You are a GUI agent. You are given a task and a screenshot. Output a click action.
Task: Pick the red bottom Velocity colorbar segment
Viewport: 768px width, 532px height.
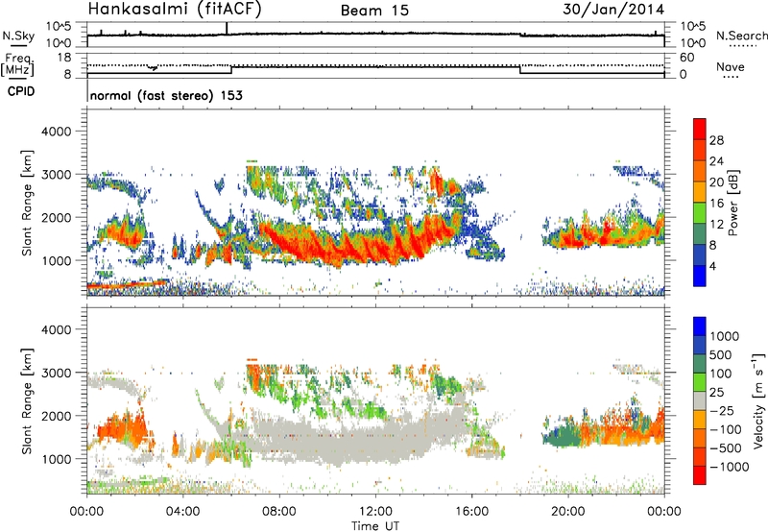(700, 475)
